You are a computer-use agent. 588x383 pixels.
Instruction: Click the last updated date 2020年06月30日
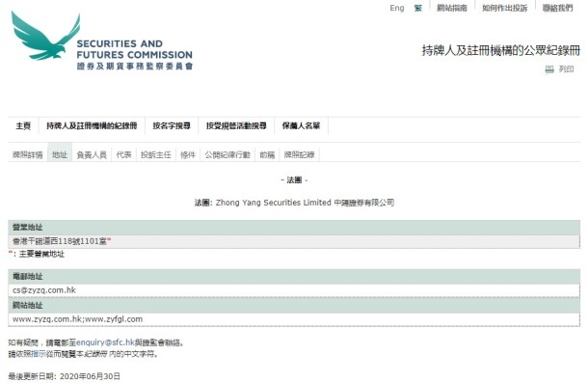tap(90, 376)
